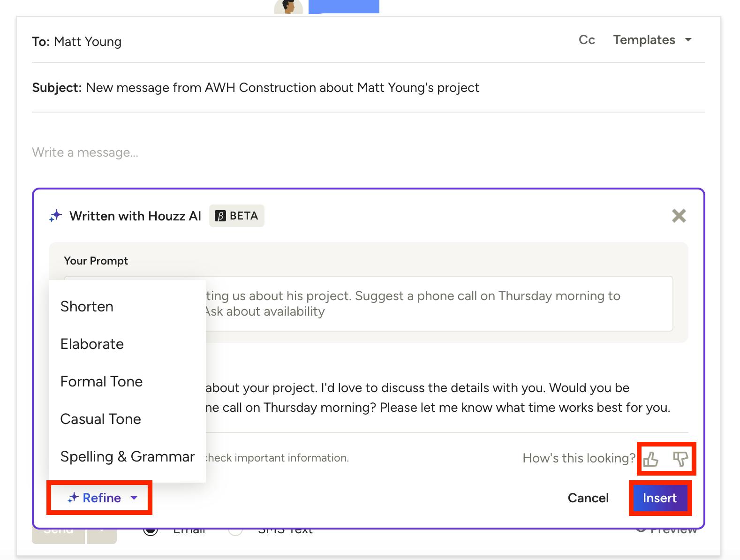Click the 'How's this looking?' label

tap(579, 458)
